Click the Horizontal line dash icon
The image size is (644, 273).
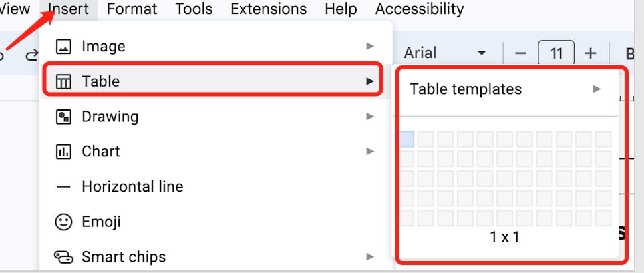[63, 187]
